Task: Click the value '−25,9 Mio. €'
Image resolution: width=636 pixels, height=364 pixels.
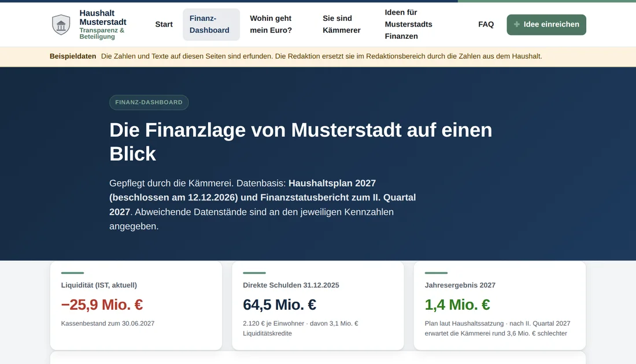Action: [102, 305]
